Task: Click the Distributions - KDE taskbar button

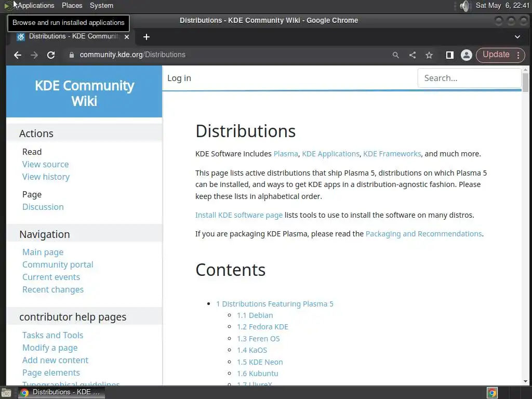Action: 61,392
